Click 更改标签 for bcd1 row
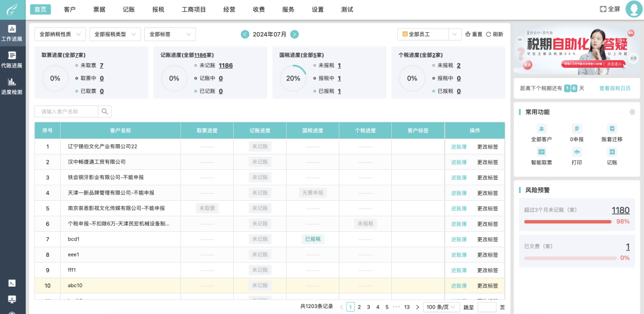The image size is (644, 314). click(x=488, y=240)
